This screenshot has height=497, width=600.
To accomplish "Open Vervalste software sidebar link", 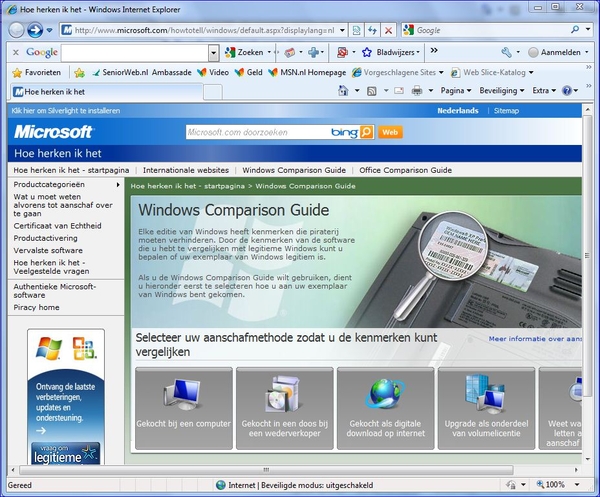I will click(48, 250).
